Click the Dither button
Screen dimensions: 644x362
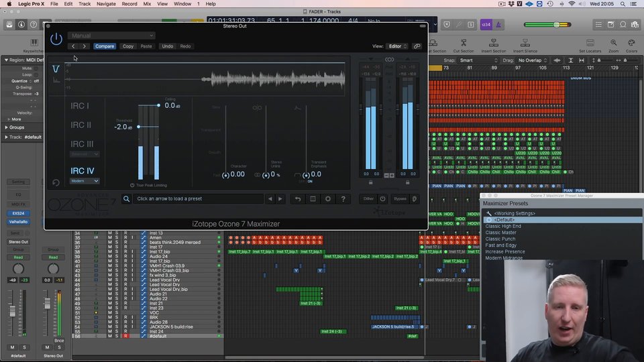[x=368, y=198]
